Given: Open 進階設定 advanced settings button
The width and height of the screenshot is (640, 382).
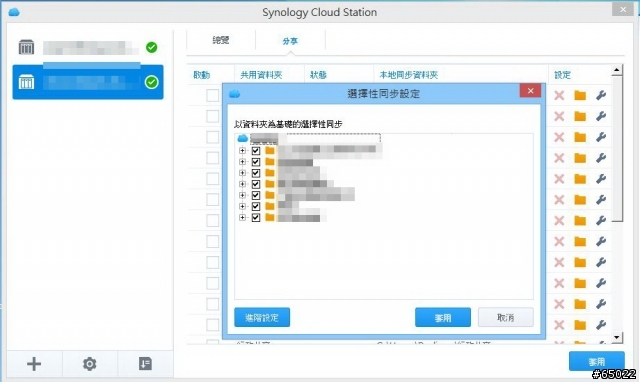Looking at the screenshot, I should pyautogui.click(x=262, y=318).
